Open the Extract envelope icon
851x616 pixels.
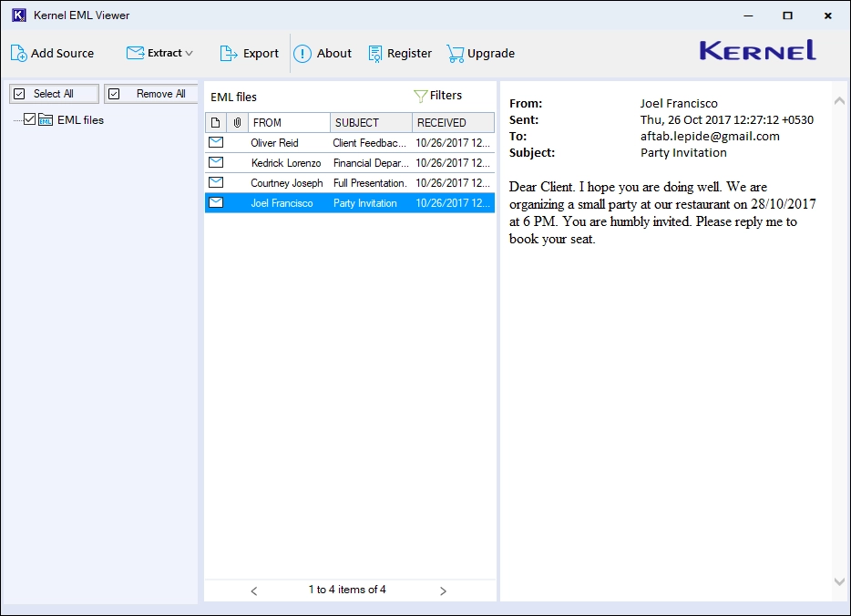pyautogui.click(x=135, y=53)
